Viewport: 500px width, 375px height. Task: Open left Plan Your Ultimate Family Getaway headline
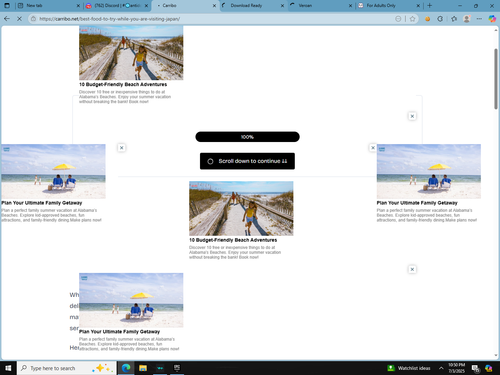(42, 203)
